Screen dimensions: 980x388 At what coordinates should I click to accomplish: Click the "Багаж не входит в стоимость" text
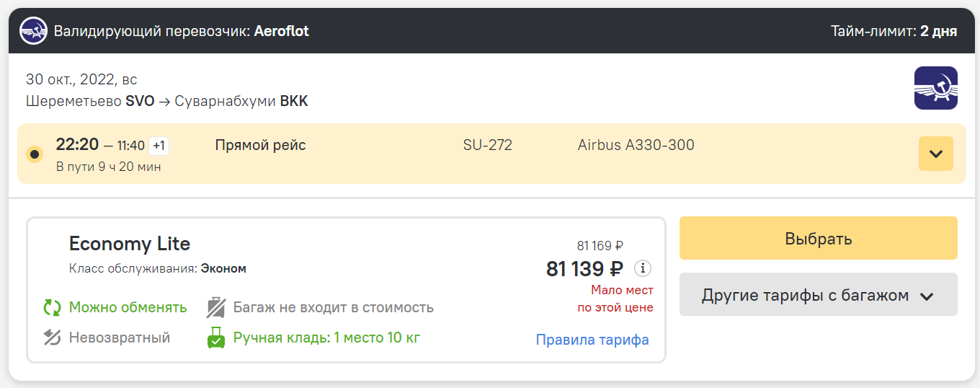pyautogui.click(x=333, y=308)
